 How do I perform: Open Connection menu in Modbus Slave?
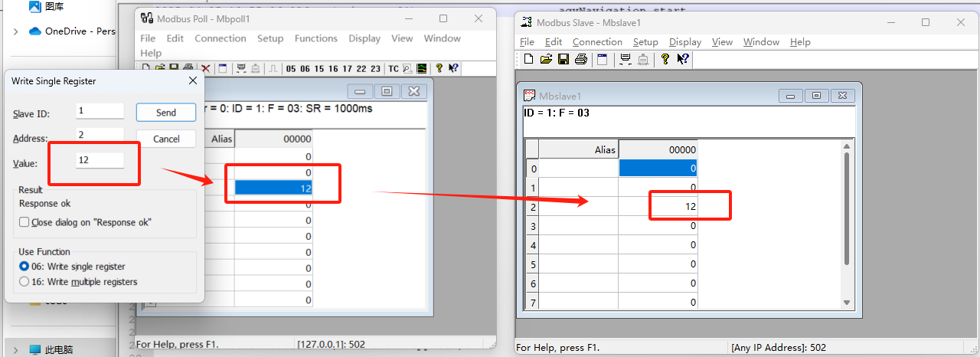click(597, 42)
